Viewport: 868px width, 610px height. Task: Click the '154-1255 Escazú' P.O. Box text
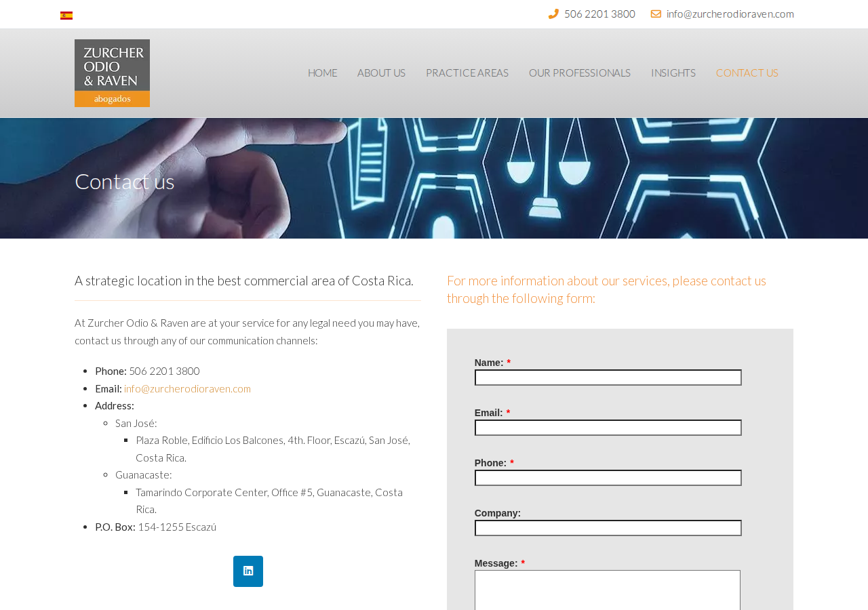177,527
